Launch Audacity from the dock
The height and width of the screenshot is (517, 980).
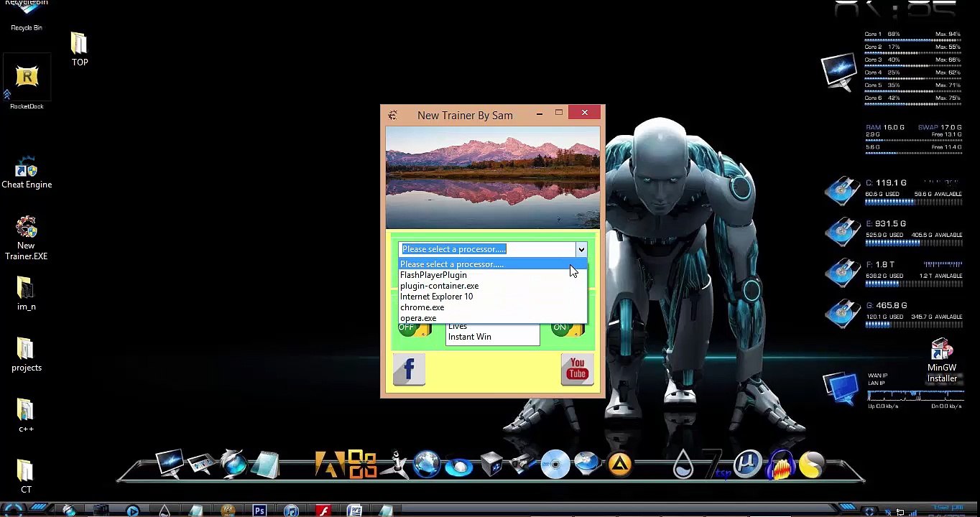pos(780,465)
